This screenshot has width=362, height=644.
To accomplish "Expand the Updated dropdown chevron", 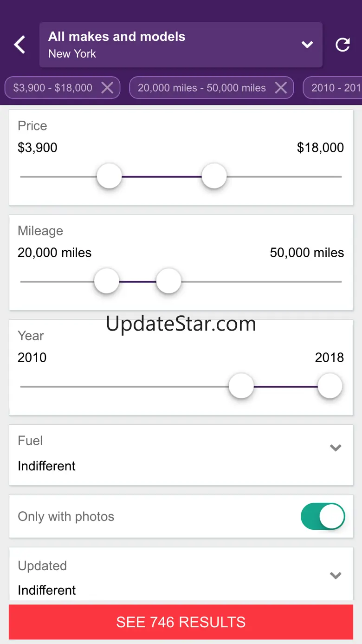I will coord(336,576).
